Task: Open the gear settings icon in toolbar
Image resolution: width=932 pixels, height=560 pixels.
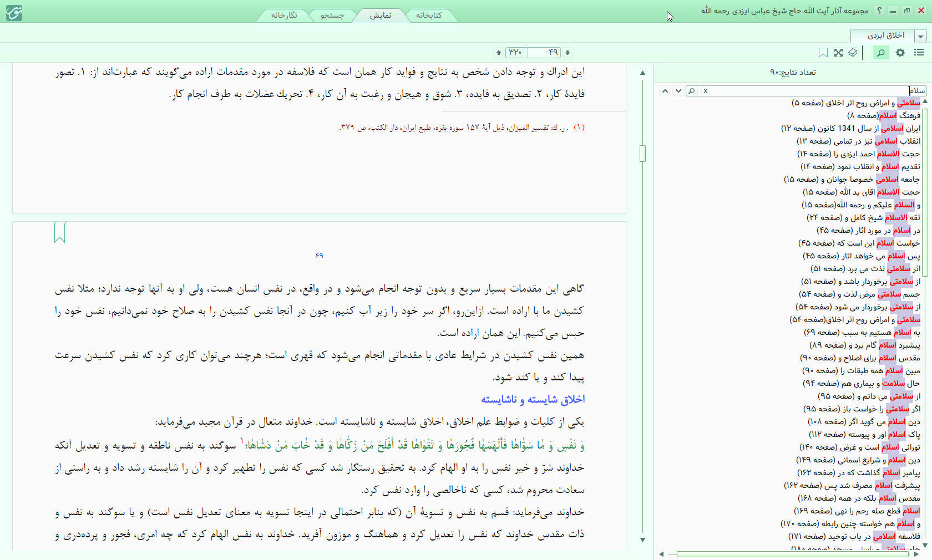Action: [900, 53]
